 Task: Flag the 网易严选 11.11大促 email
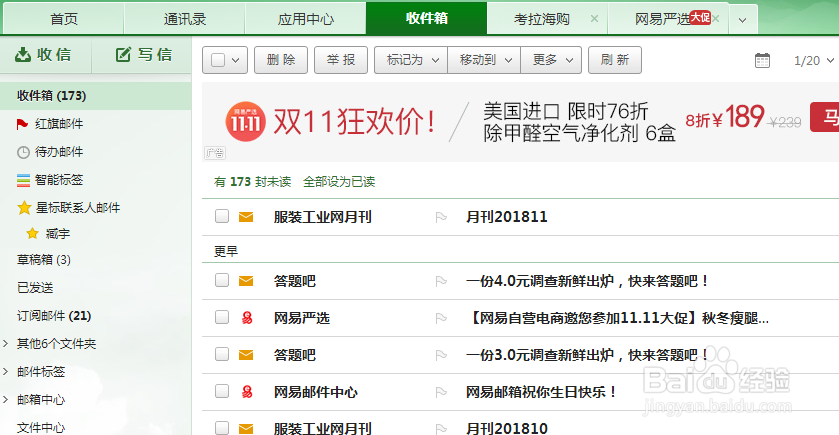coord(441,318)
